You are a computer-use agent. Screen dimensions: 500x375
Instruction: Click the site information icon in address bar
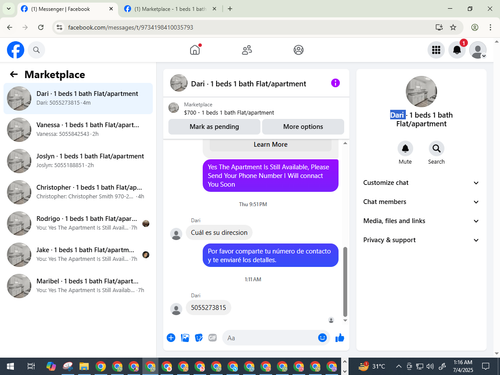click(x=59, y=27)
